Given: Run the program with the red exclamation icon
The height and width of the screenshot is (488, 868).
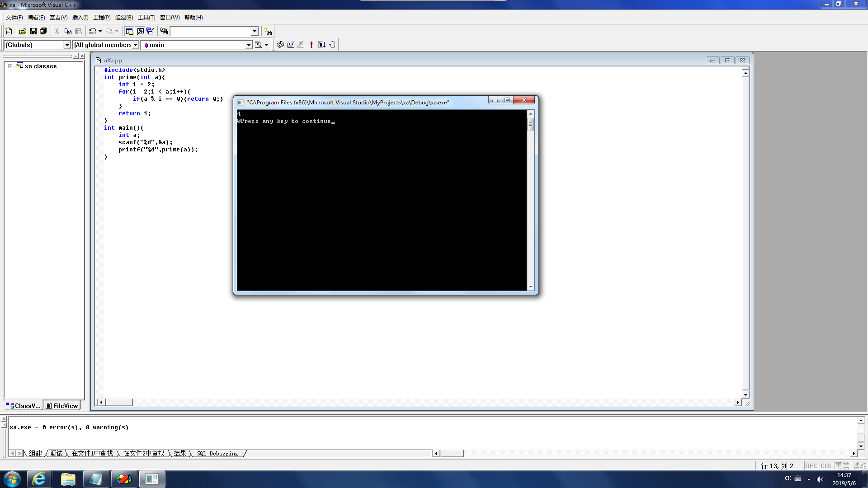Looking at the screenshot, I should [x=311, y=45].
